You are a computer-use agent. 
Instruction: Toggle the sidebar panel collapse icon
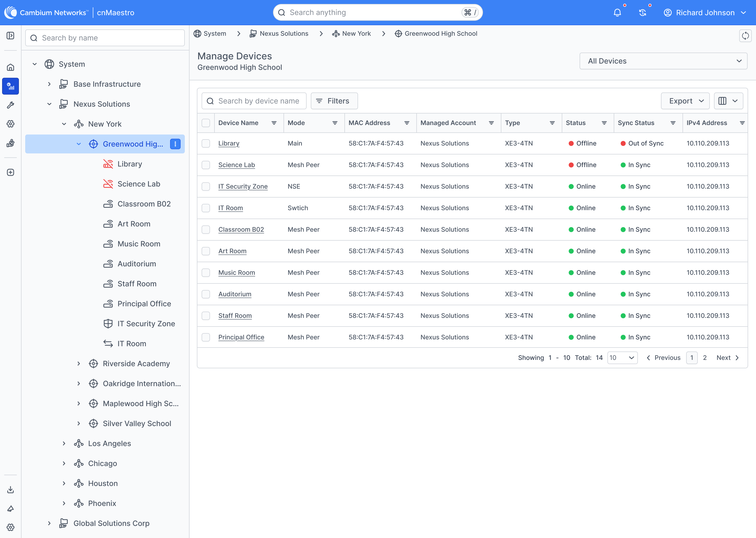[10, 35]
